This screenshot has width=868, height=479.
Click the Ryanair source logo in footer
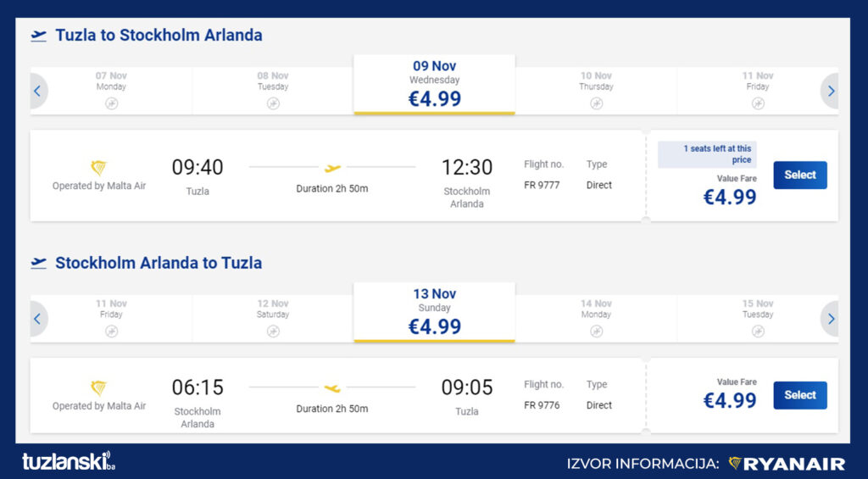click(787, 464)
